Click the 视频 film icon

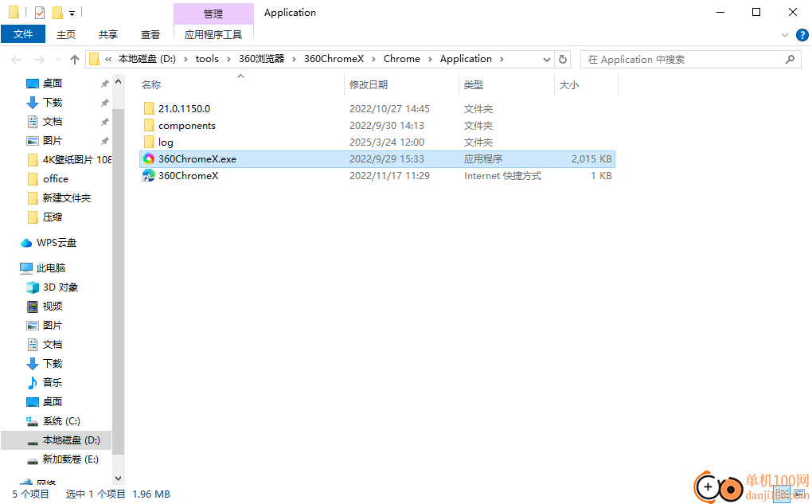tap(33, 306)
